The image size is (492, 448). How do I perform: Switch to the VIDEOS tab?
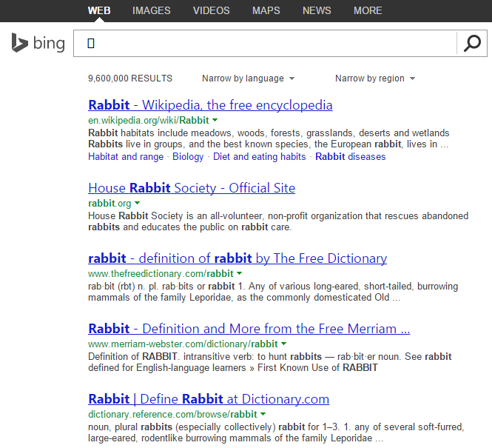211,10
